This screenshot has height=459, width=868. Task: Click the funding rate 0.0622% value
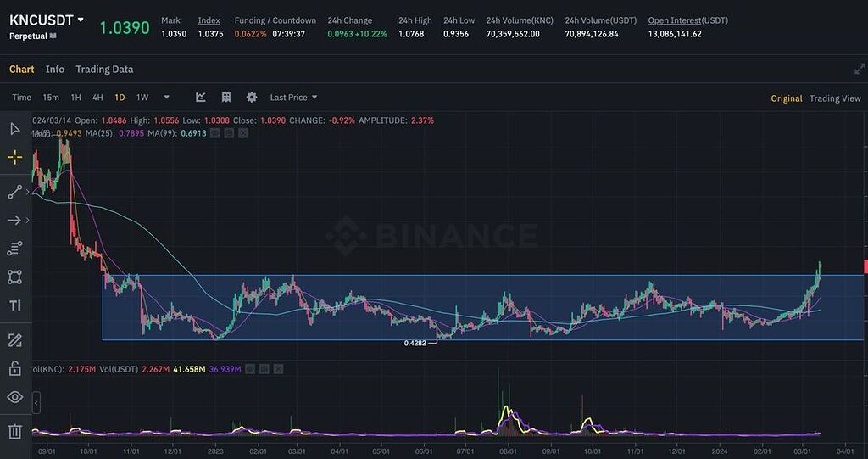[x=250, y=34]
